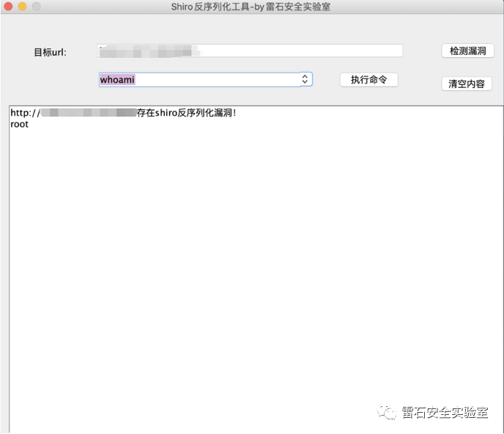Click the 检测漏洞 button
Viewport: 504px width, 434px height.
pyautogui.click(x=467, y=51)
